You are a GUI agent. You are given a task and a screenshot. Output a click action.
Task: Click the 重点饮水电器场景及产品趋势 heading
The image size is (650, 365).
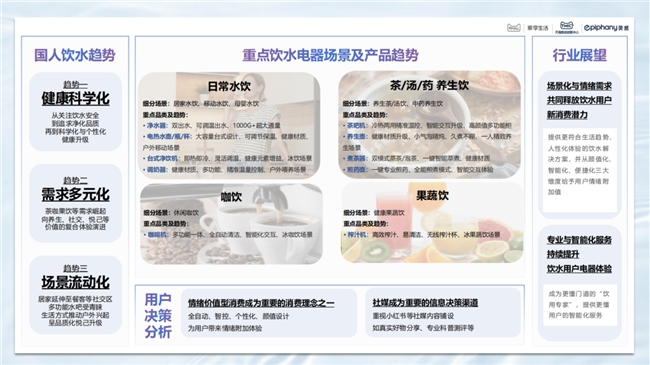point(330,55)
